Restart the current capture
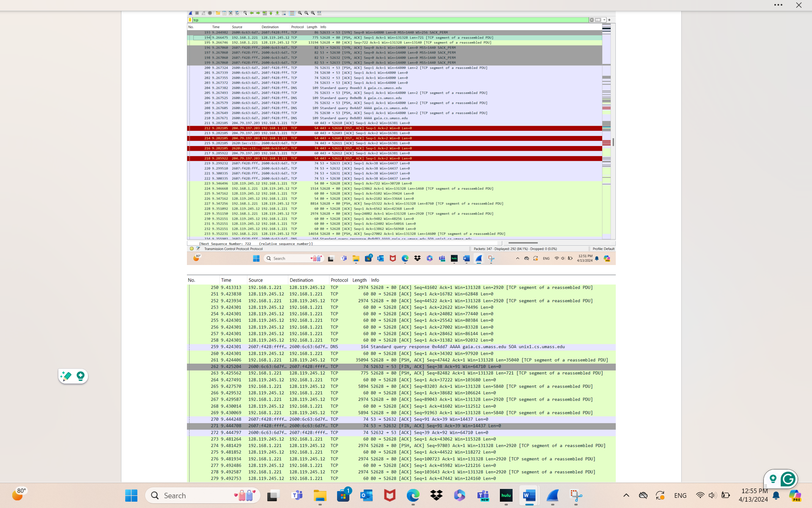The width and height of the screenshot is (812, 508). 203,13
